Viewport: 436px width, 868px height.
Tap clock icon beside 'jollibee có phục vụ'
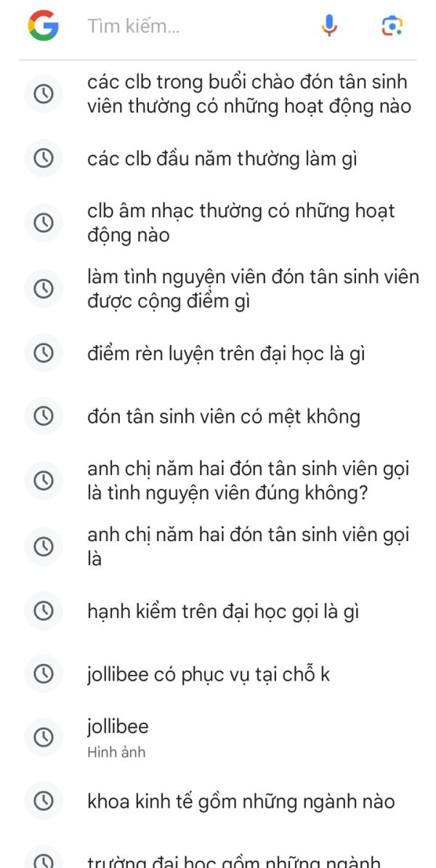44,673
